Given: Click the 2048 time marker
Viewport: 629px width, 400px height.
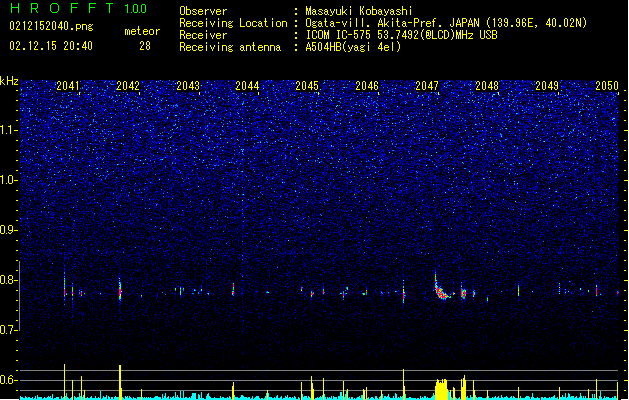Looking at the screenshot, I should click(487, 86).
